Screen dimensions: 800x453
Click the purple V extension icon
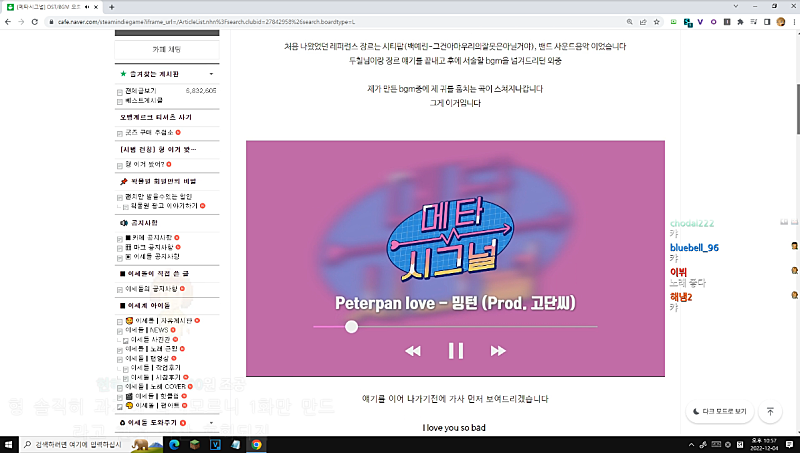coord(700,22)
